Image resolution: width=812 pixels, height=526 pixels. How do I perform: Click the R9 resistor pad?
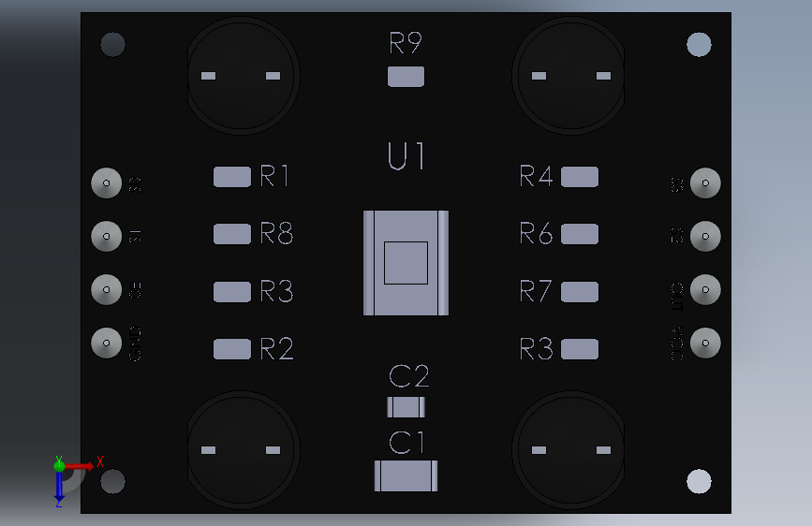pyautogui.click(x=406, y=77)
